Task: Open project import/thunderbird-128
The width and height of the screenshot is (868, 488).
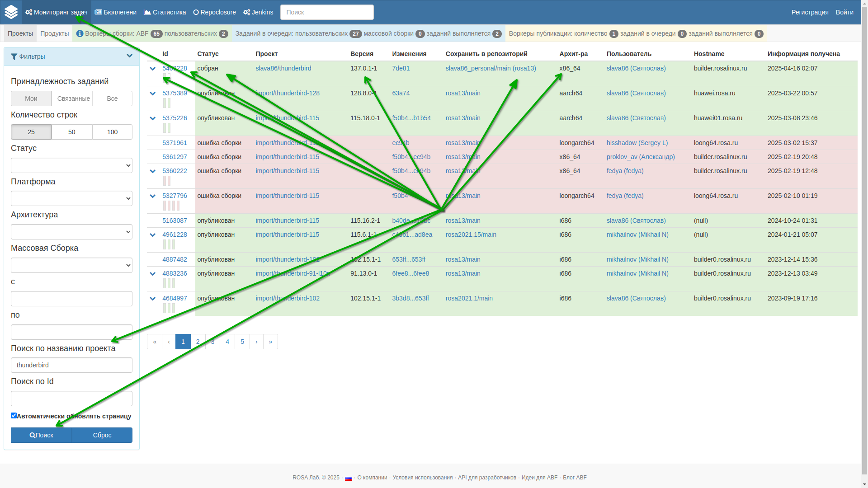Action: [288, 93]
